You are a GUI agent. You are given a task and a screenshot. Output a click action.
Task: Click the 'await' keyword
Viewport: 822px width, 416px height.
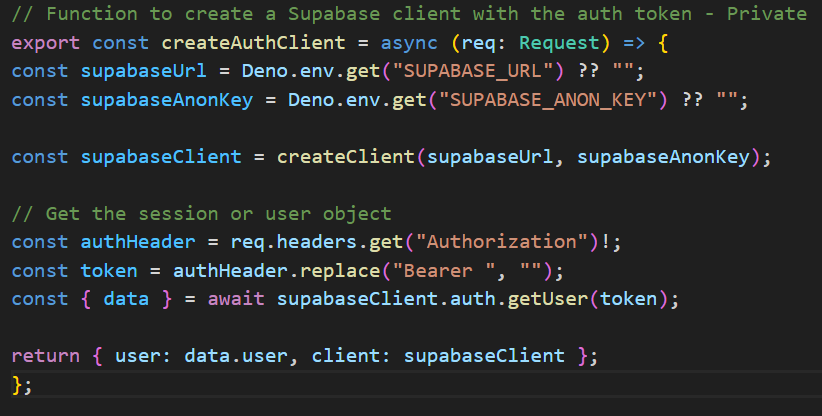pos(236,299)
